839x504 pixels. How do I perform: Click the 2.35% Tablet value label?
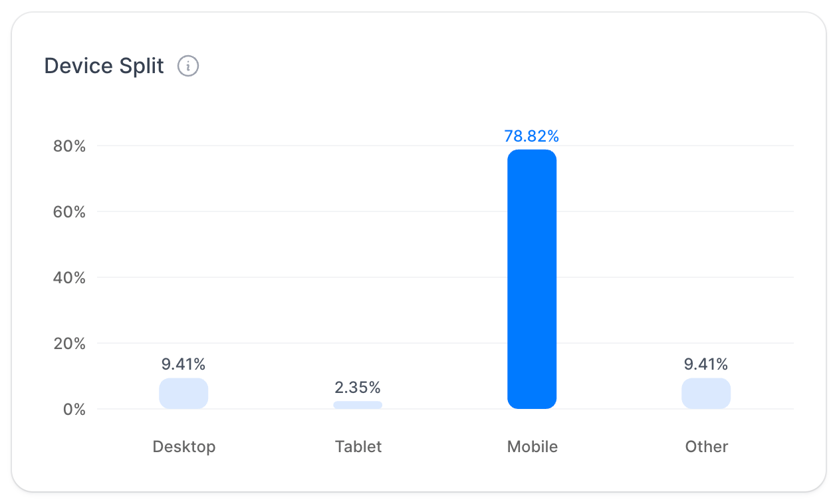point(358,387)
